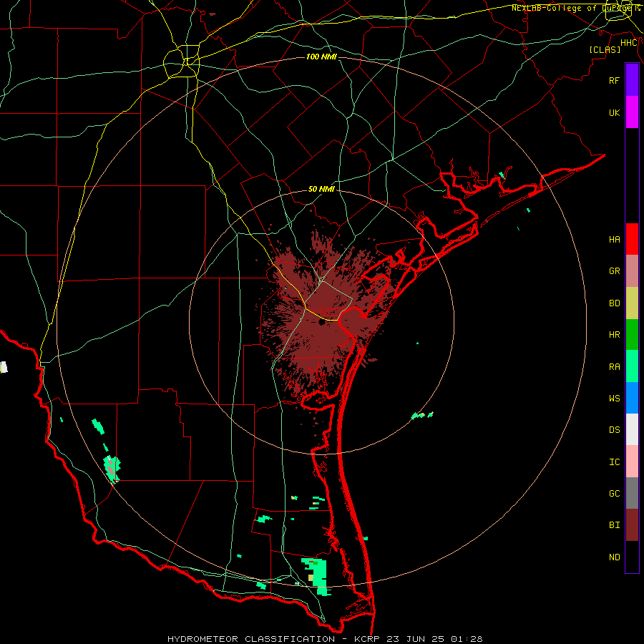The image size is (644, 644).
Task: Click the ND legend label
Action: (x=614, y=557)
